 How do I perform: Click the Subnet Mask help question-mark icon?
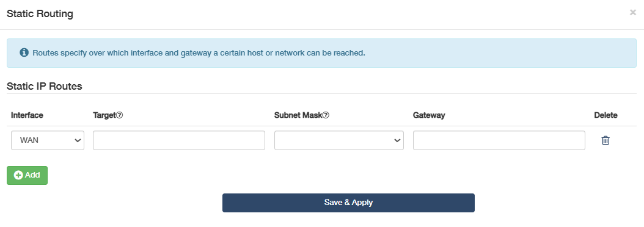tap(326, 115)
